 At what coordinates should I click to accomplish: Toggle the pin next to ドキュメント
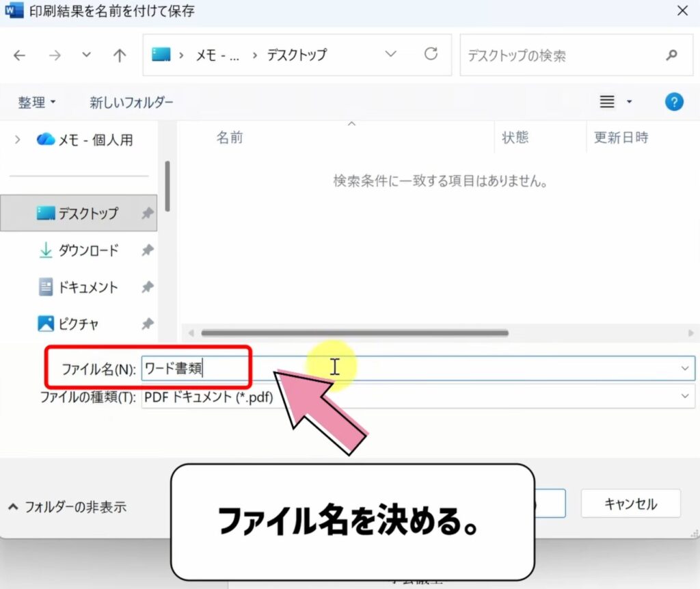pos(148,287)
